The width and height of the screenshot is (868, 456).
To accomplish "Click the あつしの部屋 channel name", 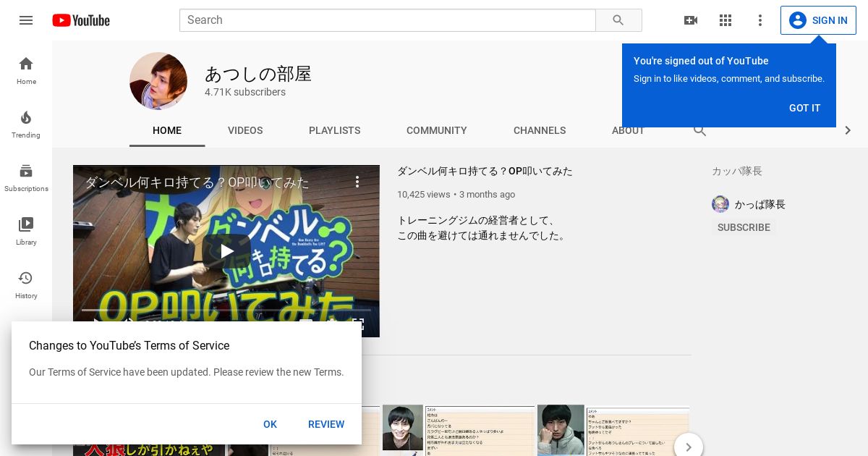I will pyautogui.click(x=258, y=74).
